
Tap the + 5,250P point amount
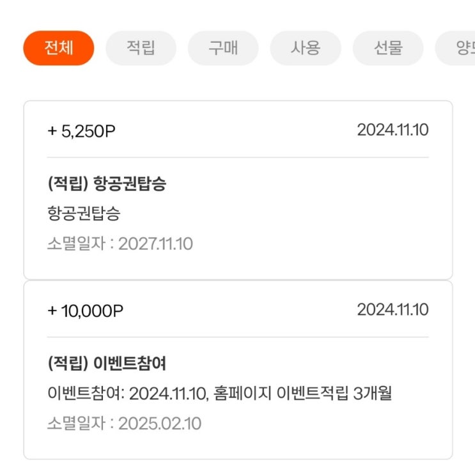[81, 132]
